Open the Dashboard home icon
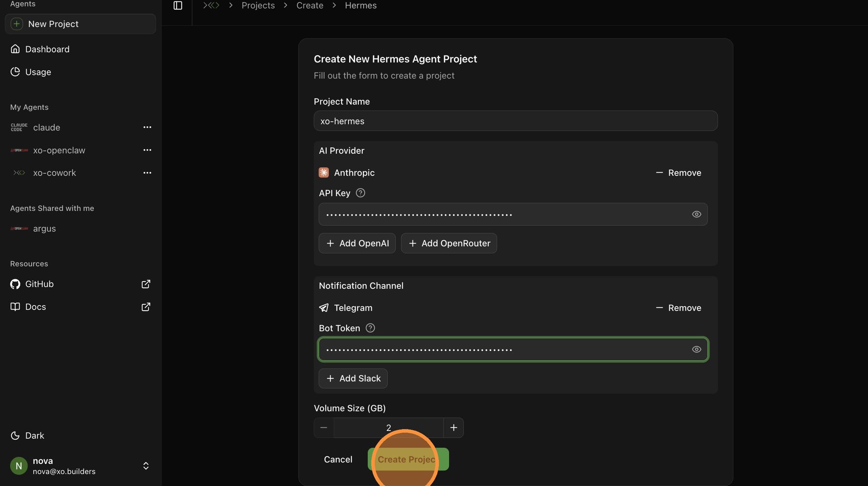Viewport: 868px width, 486px height. [15, 49]
